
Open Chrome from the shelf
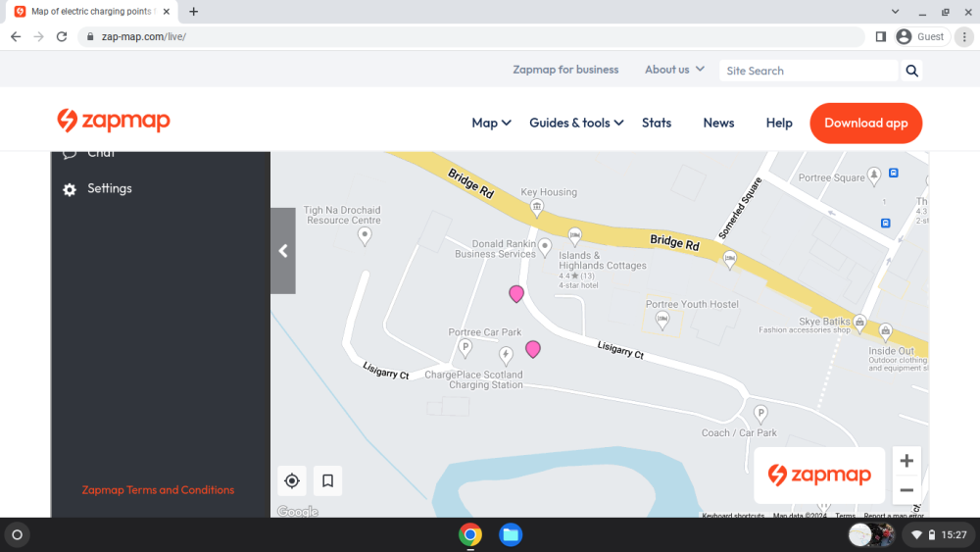click(470, 534)
